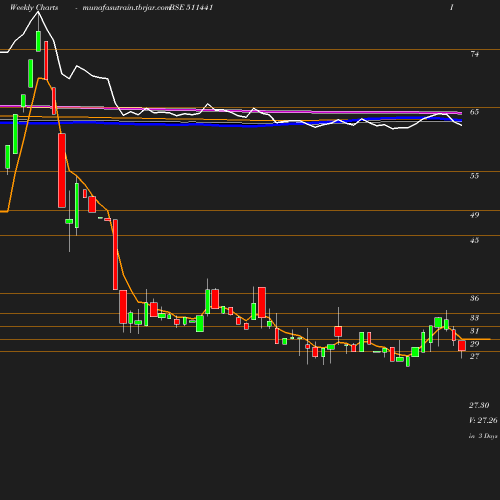
Task: Click the "in 3 Days" note
Action: tap(483, 436)
